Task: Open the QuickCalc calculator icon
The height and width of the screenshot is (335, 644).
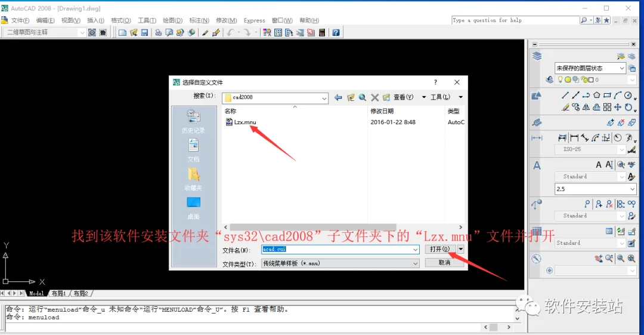Action: click(x=322, y=32)
